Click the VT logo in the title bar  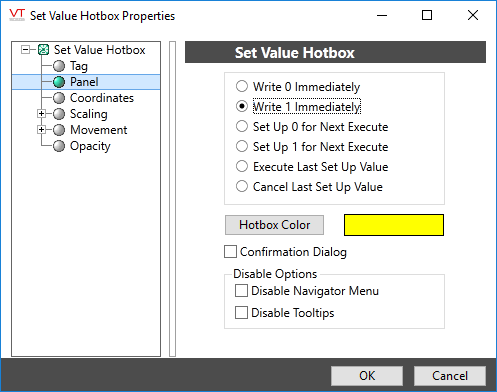tap(17, 15)
